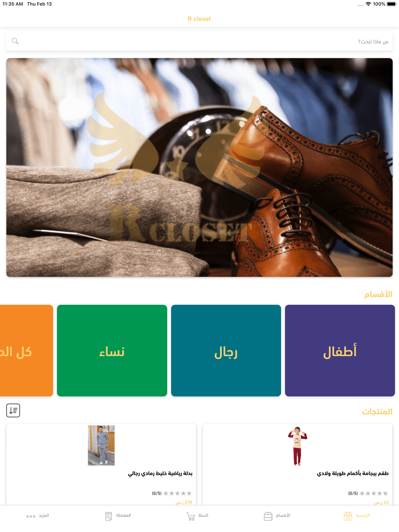The width and height of the screenshot is (399, 532).
Task: Open the shopping cart icon
Action: [191, 516]
